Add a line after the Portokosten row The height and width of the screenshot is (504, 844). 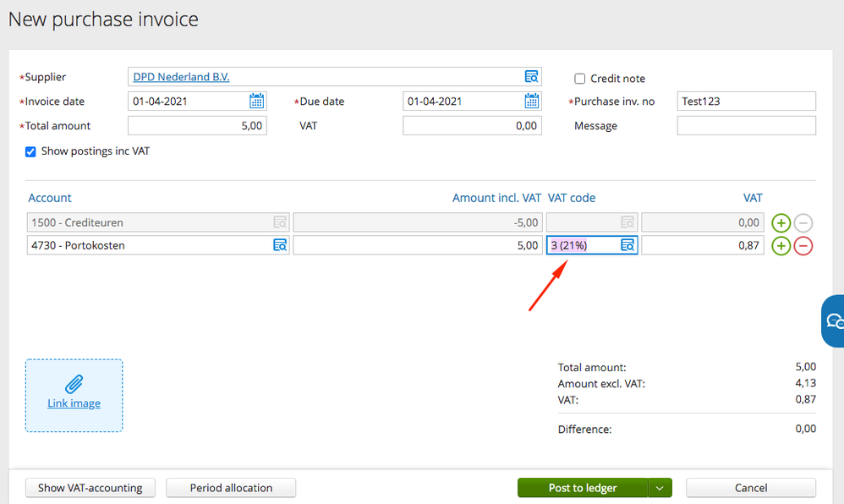(781, 246)
